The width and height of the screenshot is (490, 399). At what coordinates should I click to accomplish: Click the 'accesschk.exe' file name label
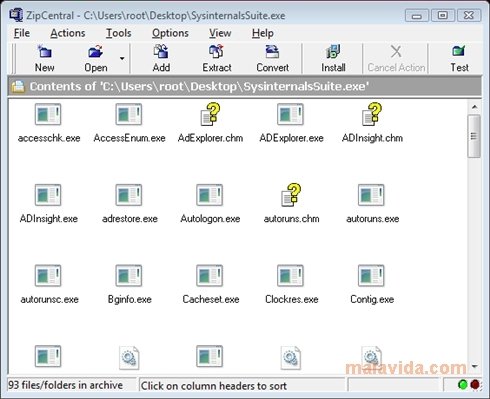49,138
